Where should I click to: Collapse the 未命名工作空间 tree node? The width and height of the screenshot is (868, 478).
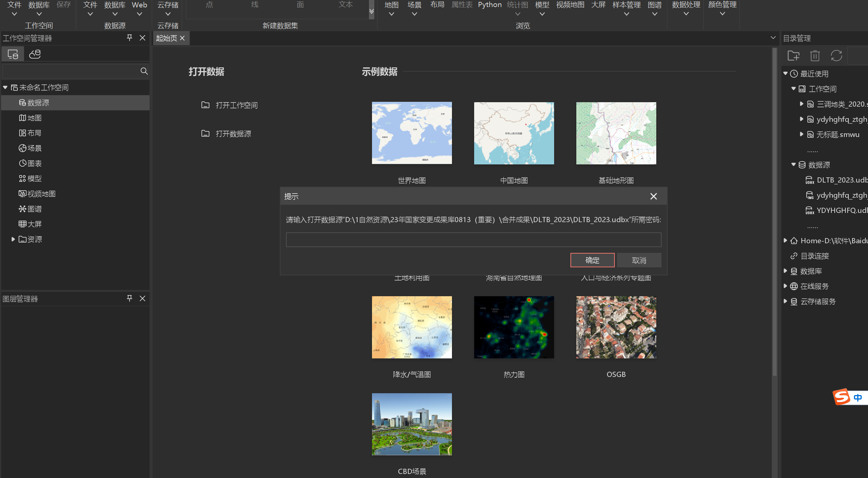(5, 87)
